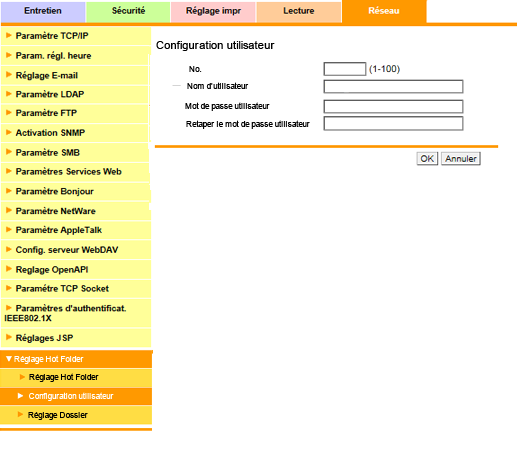Focus the Mot de passe utilisateur field

(393, 107)
